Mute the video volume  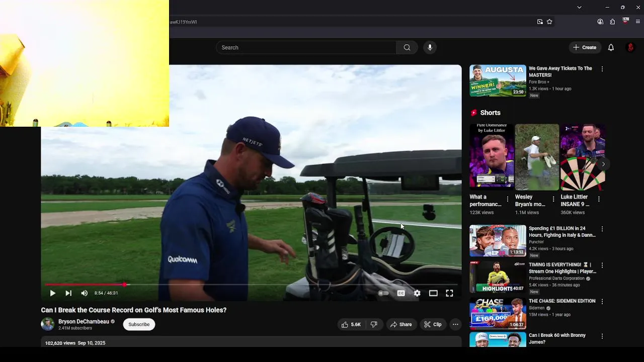coord(84,293)
